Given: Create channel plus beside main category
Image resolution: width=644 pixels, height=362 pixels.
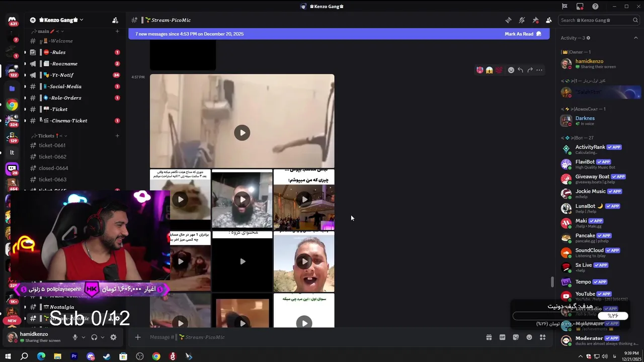Looking at the screenshot, I should (117, 31).
